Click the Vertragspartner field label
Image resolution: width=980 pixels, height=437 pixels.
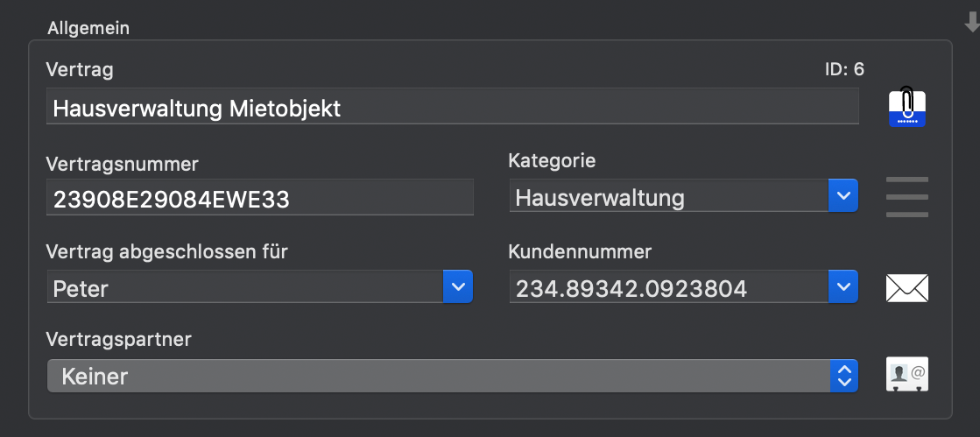pyautogui.click(x=119, y=340)
